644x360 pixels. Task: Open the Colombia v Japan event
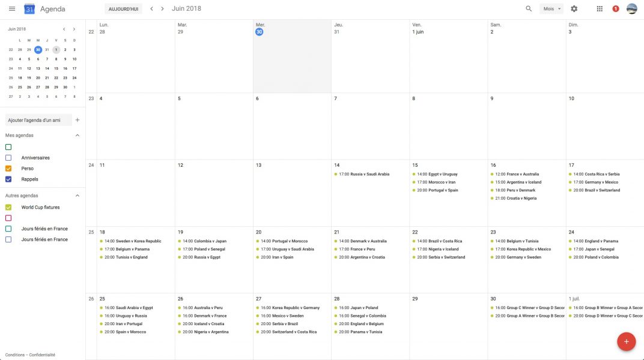pyautogui.click(x=202, y=241)
